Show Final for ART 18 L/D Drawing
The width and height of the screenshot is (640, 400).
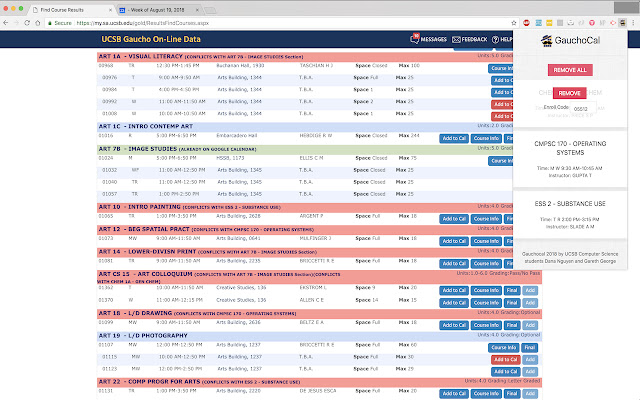[x=512, y=325]
